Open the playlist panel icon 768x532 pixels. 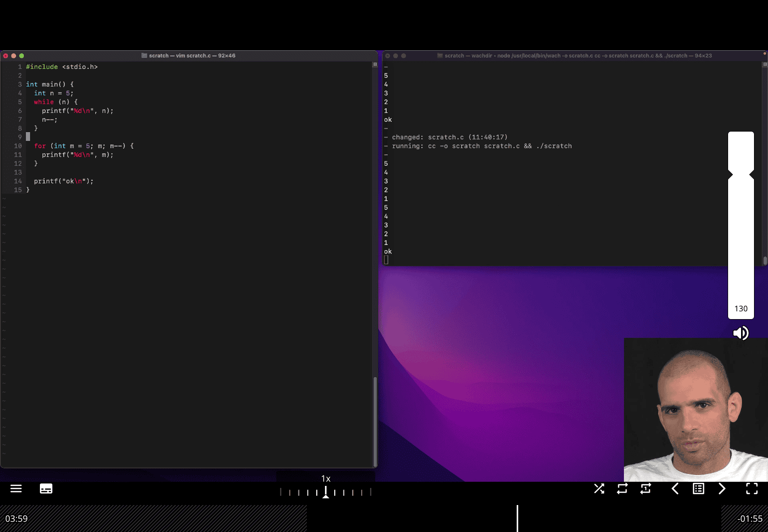click(x=699, y=488)
